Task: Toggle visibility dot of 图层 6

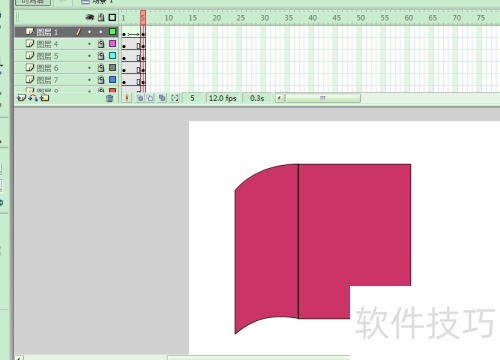Action: tap(89, 68)
